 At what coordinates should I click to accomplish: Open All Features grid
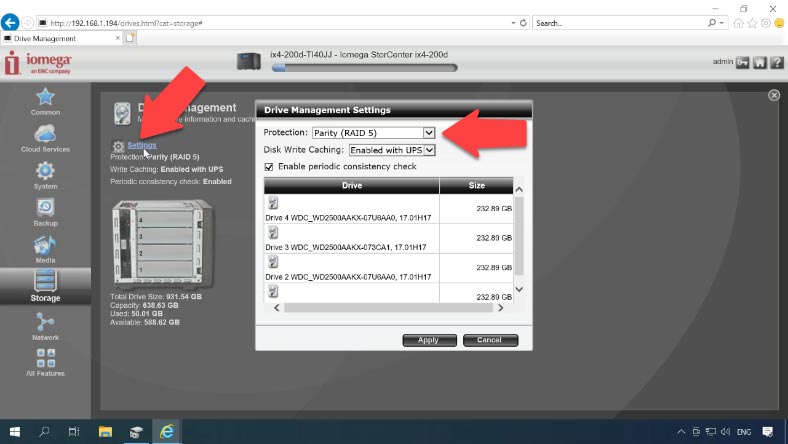click(45, 363)
